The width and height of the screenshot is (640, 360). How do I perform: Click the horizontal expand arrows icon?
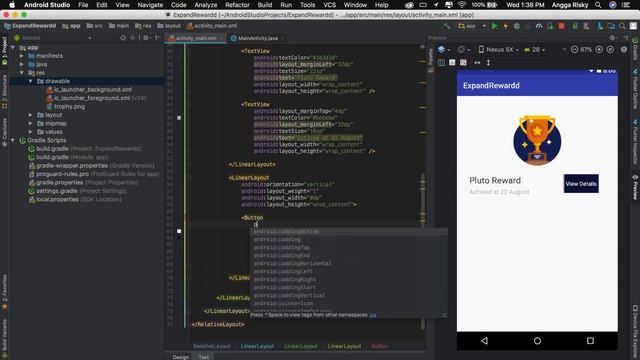click(477, 62)
